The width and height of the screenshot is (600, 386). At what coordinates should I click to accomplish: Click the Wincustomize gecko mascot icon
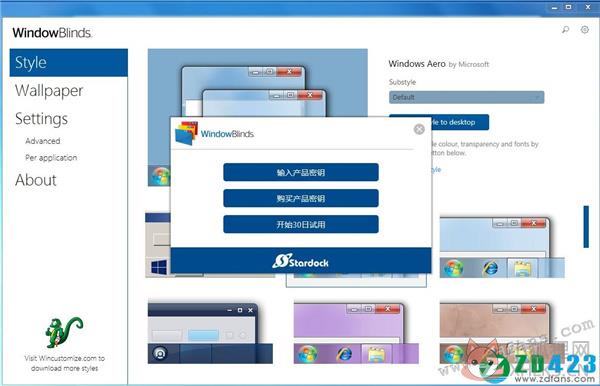[64, 332]
